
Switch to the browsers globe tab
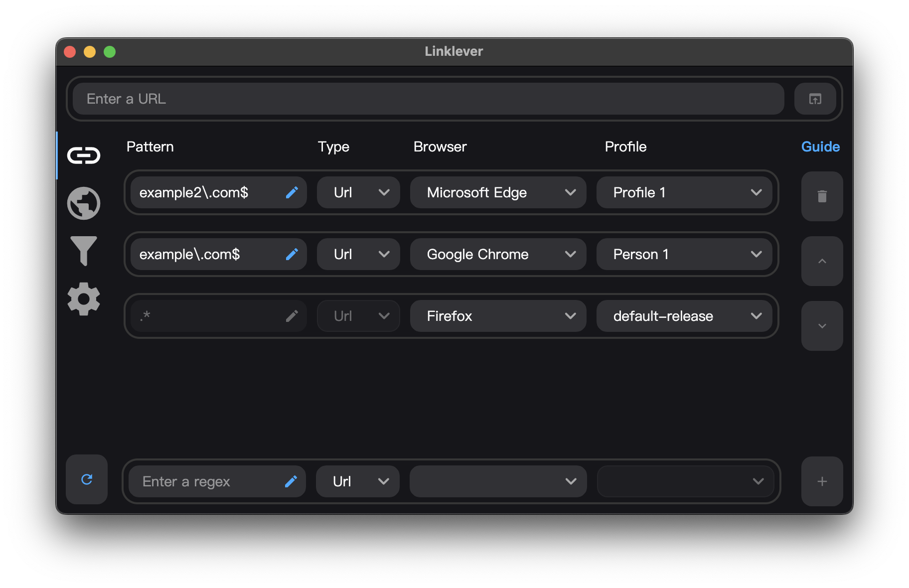click(84, 203)
